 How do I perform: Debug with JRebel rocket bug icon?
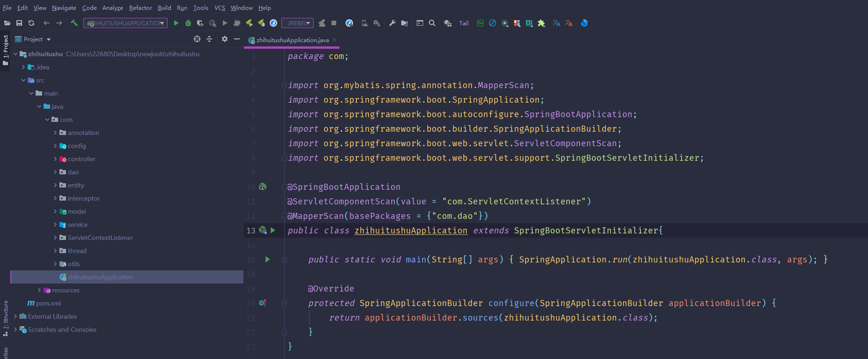coord(261,23)
